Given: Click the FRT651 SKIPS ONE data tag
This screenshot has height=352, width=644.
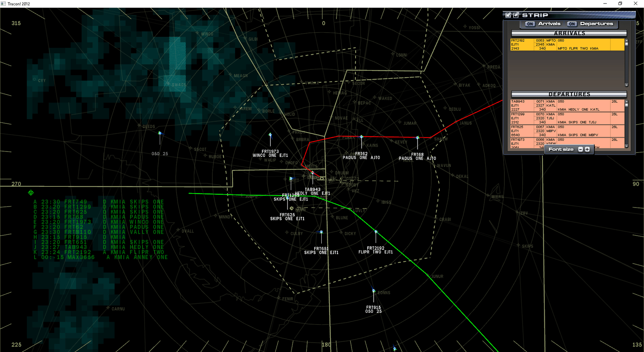Looking at the screenshot, I should click(x=321, y=250).
